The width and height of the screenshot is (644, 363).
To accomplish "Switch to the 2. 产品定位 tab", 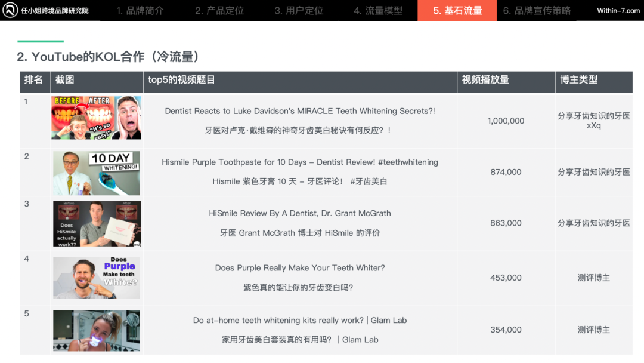I will click(219, 11).
